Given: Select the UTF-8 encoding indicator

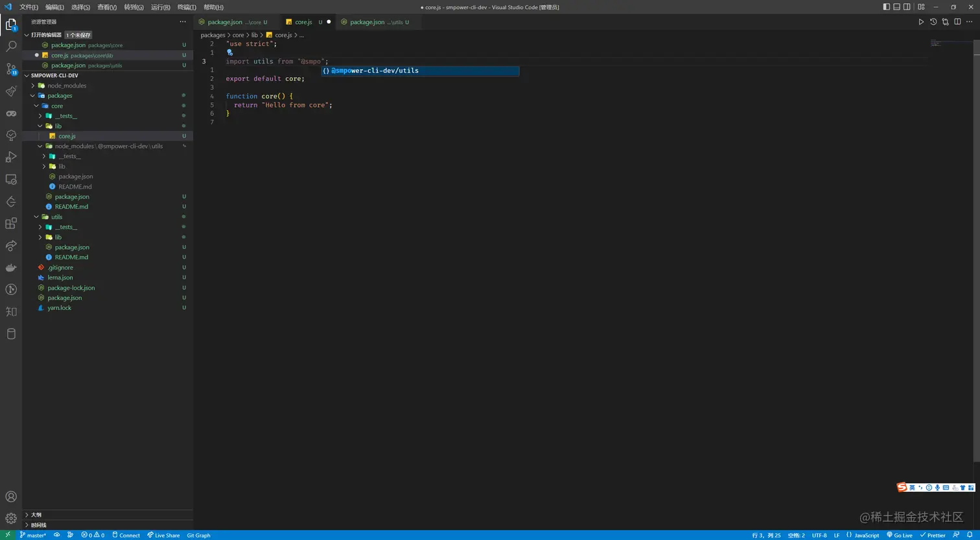Looking at the screenshot, I should click(819, 535).
